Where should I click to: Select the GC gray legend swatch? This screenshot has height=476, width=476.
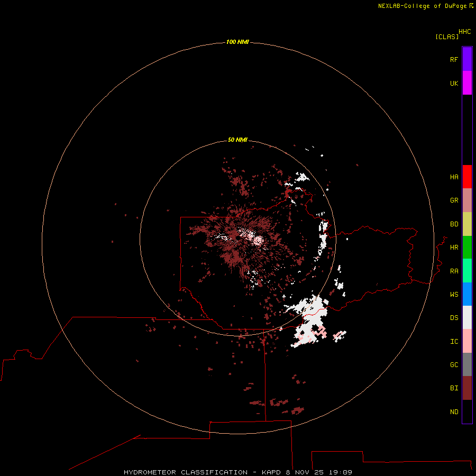coord(467,364)
